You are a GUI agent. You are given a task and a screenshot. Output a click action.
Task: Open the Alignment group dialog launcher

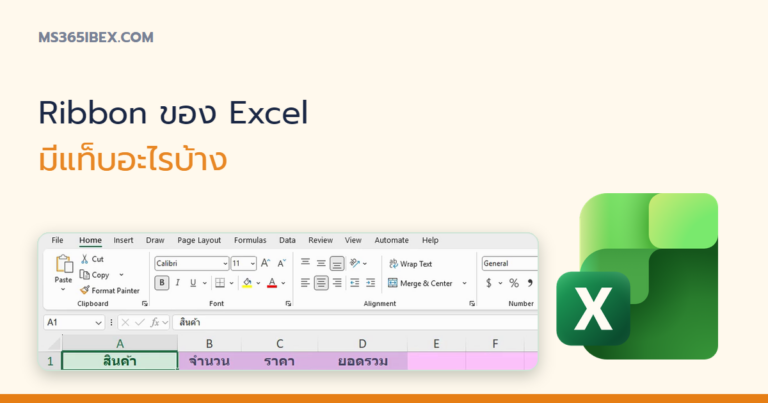tap(472, 304)
